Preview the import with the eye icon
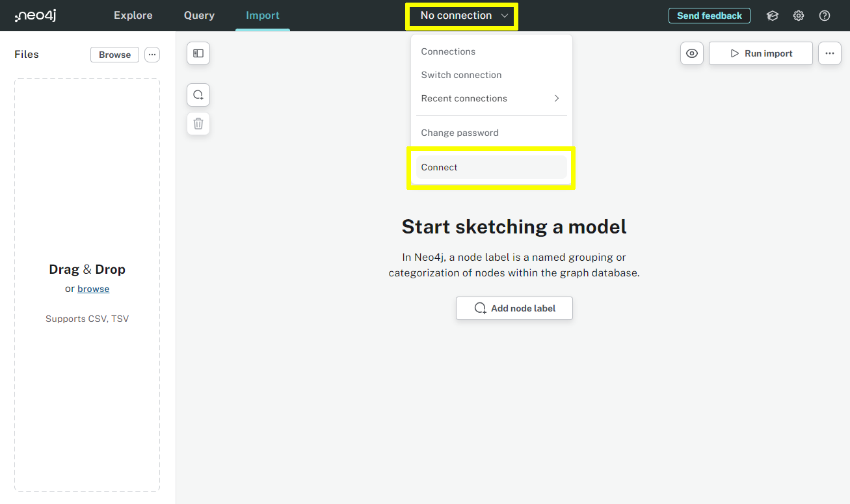The height and width of the screenshot is (504, 850). (x=691, y=53)
